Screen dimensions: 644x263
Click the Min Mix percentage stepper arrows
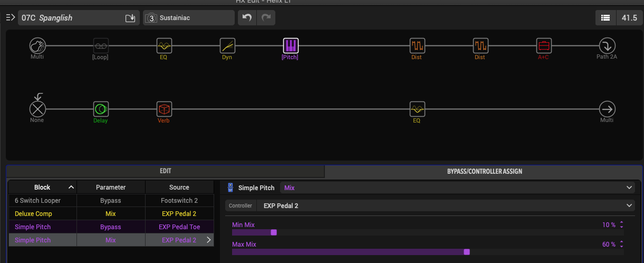pos(621,225)
